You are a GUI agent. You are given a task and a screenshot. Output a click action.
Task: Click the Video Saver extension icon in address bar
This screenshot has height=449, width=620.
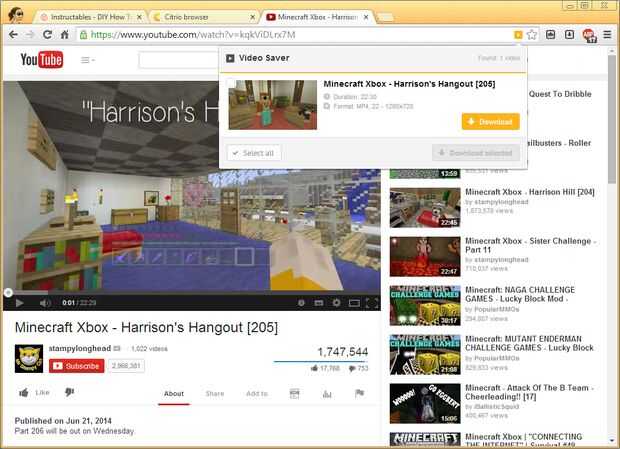click(518, 35)
